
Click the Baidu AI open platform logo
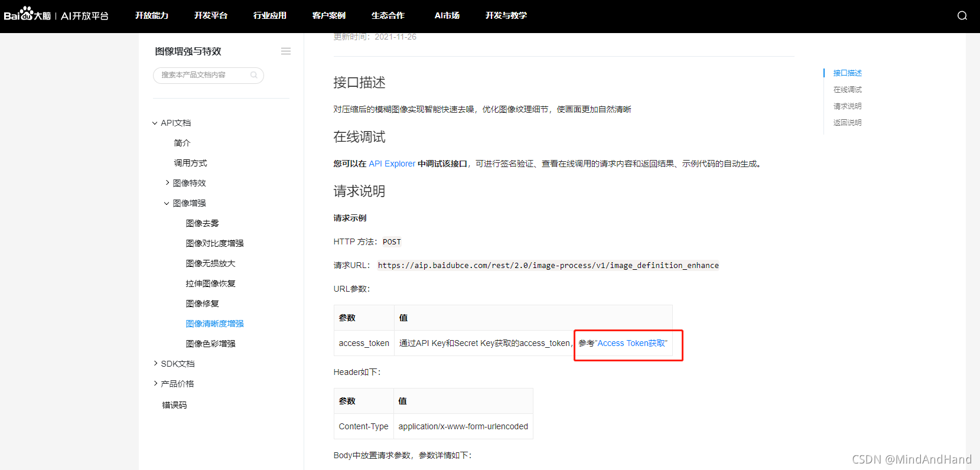56,15
